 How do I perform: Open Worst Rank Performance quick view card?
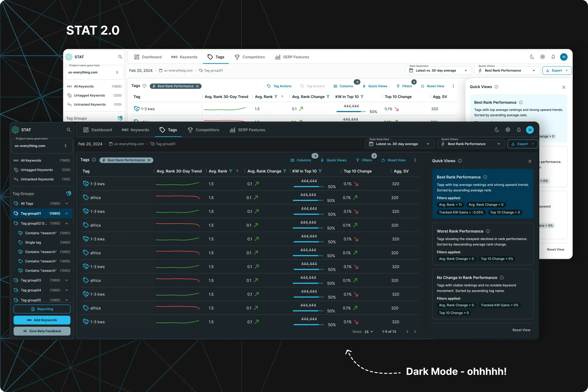coord(483,244)
